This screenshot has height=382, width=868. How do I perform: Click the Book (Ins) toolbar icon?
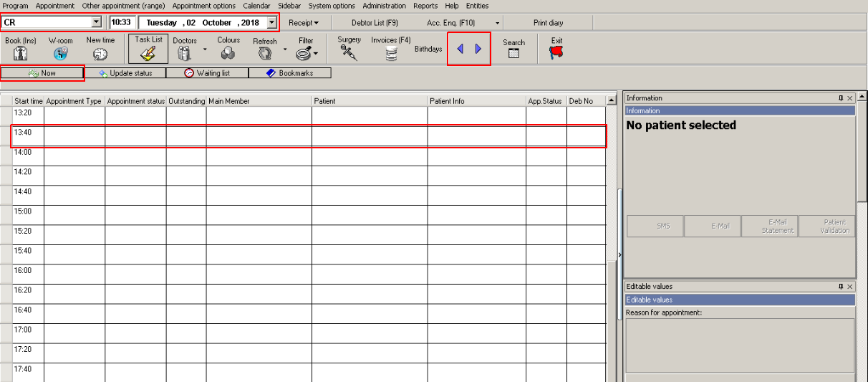[x=20, y=54]
